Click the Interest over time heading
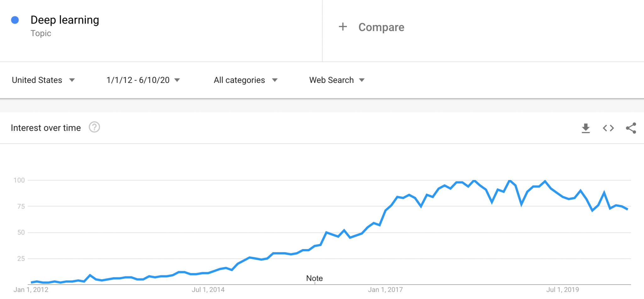This screenshot has height=299, width=644. pos(46,128)
